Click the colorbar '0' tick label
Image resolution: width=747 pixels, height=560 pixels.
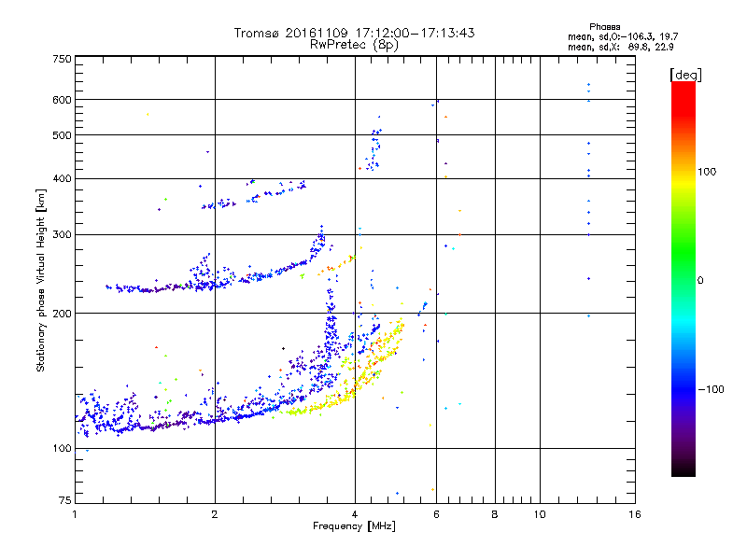(x=700, y=281)
